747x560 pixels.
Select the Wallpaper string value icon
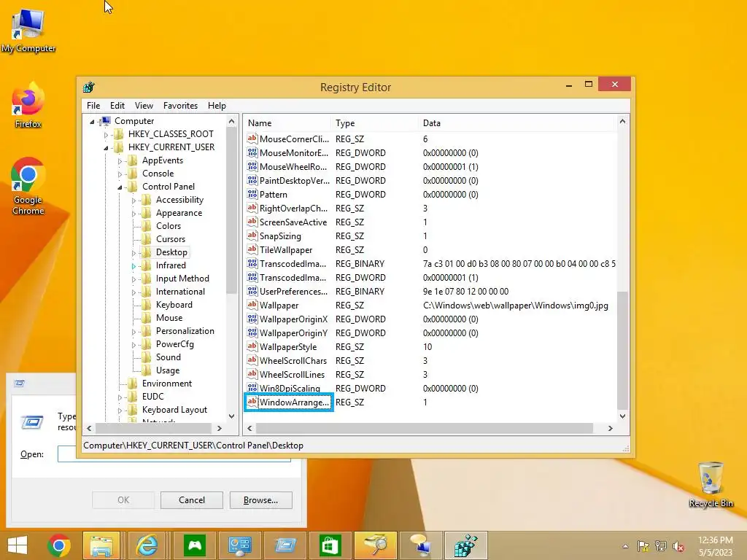(x=252, y=305)
